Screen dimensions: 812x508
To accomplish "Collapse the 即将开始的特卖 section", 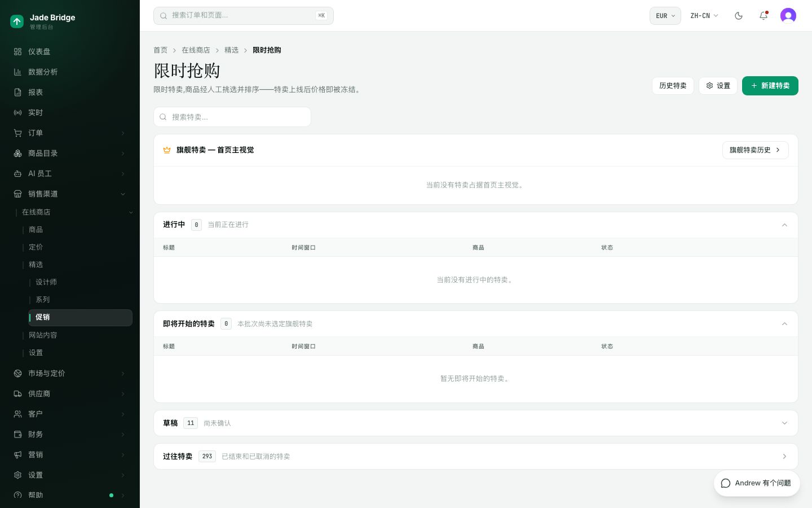I will click(x=784, y=323).
